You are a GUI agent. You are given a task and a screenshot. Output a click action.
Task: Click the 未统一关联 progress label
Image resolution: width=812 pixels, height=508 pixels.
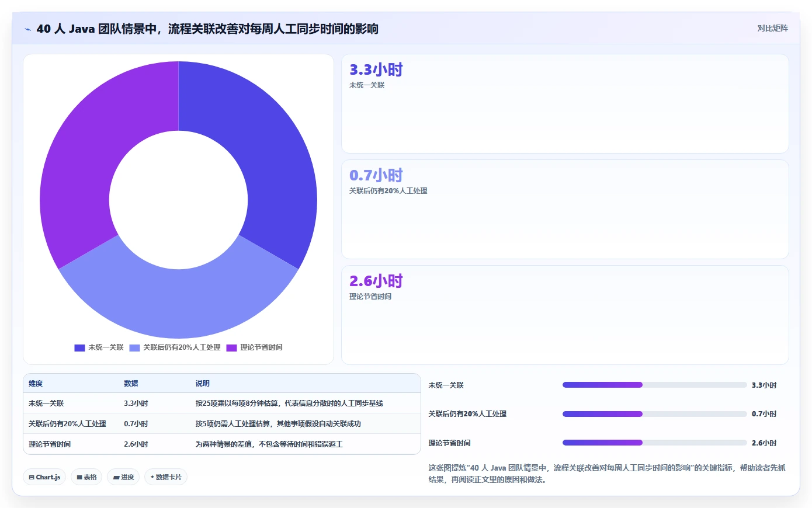coord(446,385)
